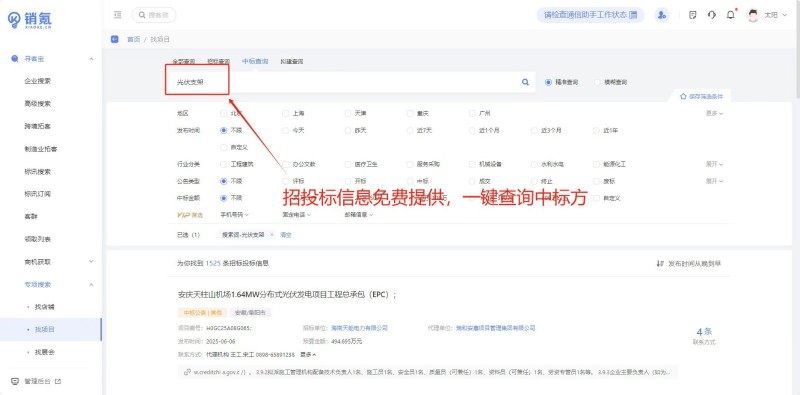
Task: Open 找展会 in the sidebar
Action: pyautogui.click(x=44, y=352)
